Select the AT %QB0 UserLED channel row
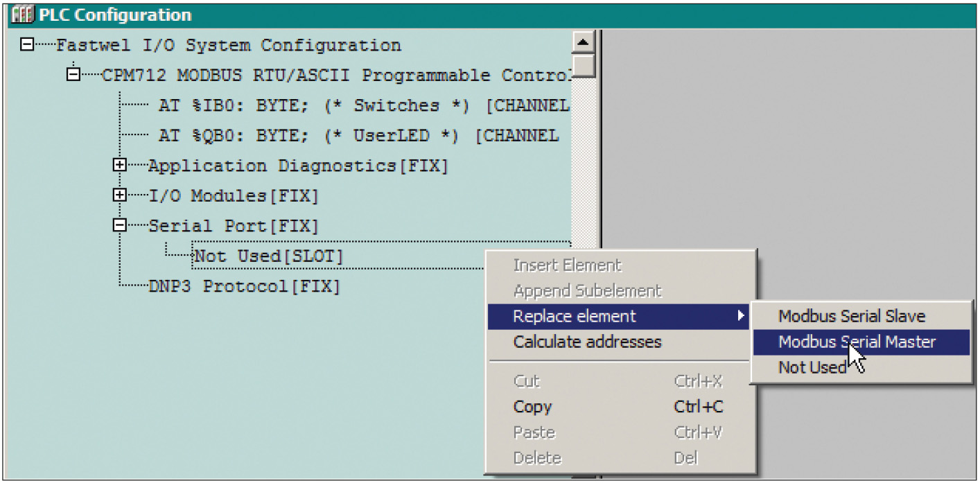The height and width of the screenshot is (483, 980). [x=358, y=136]
